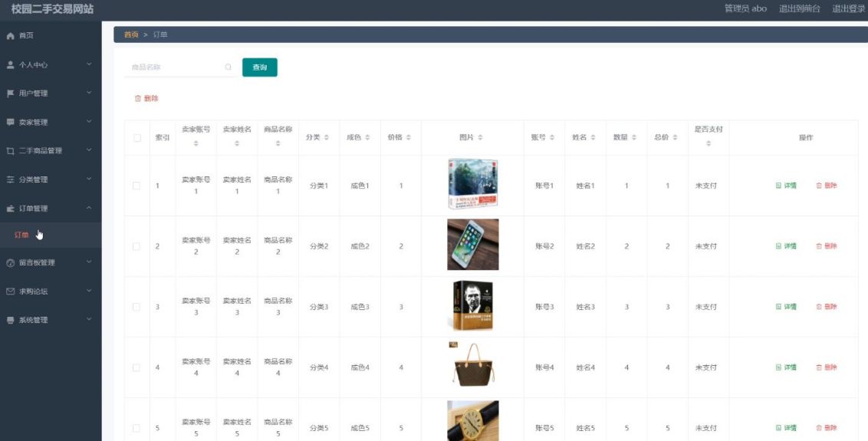
Task: Sort by 分类 column sort arrows
Action: point(327,137)
